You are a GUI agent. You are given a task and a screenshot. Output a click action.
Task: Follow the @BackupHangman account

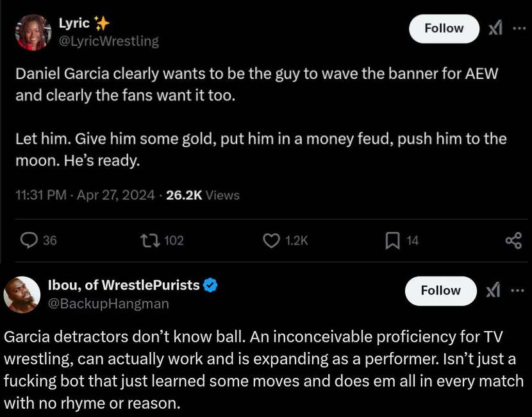(x=440, y=291)
